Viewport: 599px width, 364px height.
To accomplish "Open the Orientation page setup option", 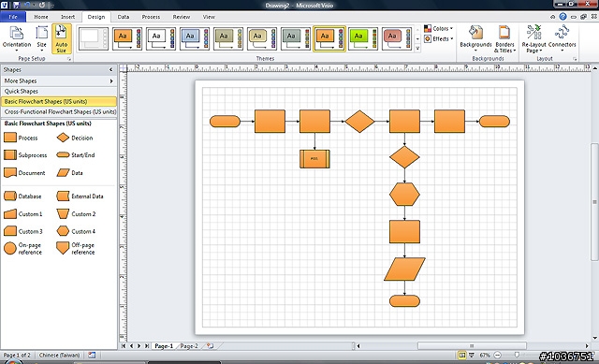I will point(17,38).
